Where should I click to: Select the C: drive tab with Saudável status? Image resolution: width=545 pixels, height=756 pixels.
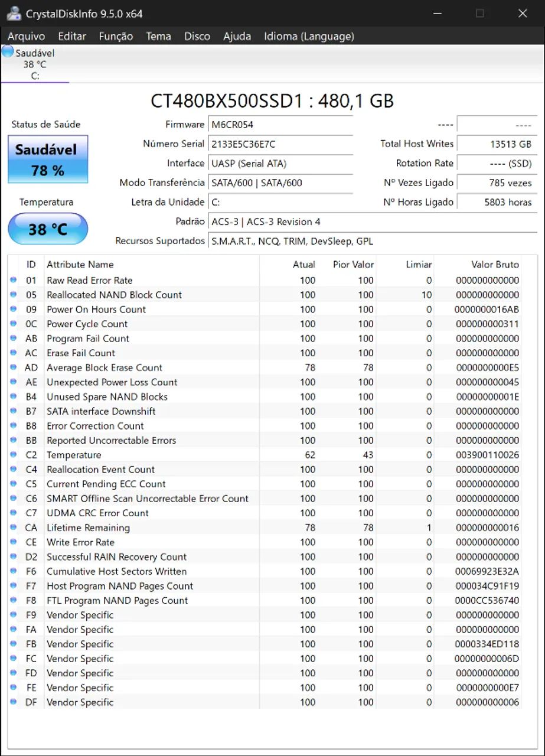35,64
